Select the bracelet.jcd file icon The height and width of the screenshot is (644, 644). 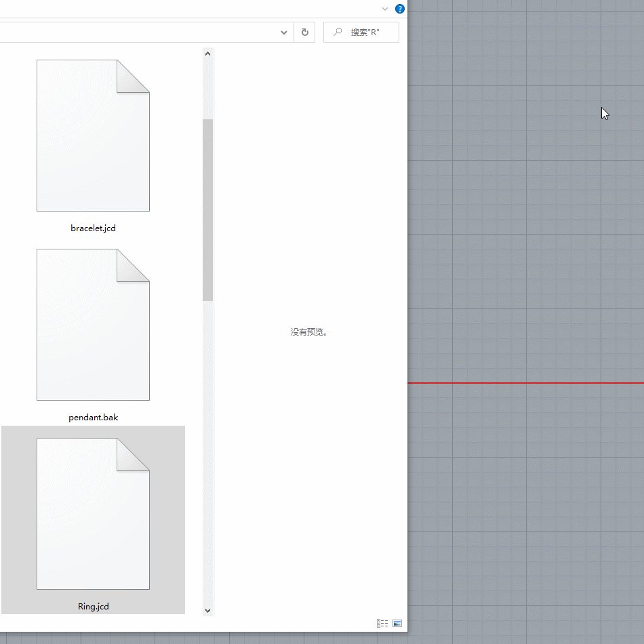[93, 136]
